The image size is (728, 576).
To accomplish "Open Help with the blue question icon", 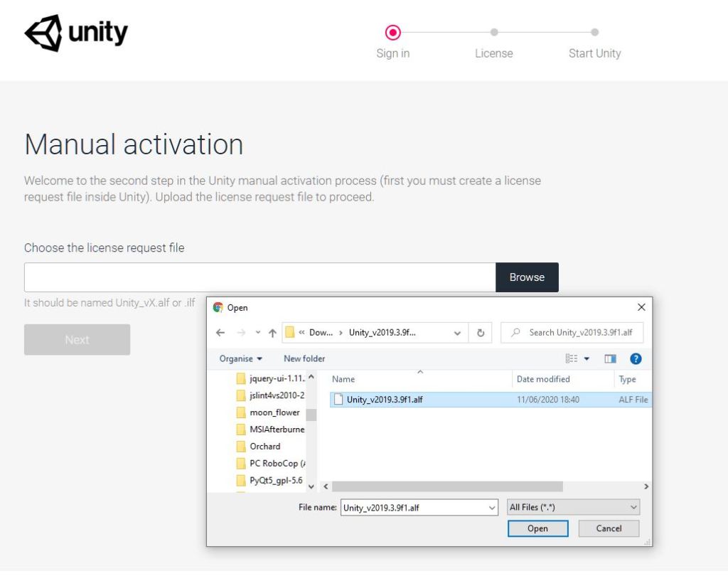I will pos(636,358).
